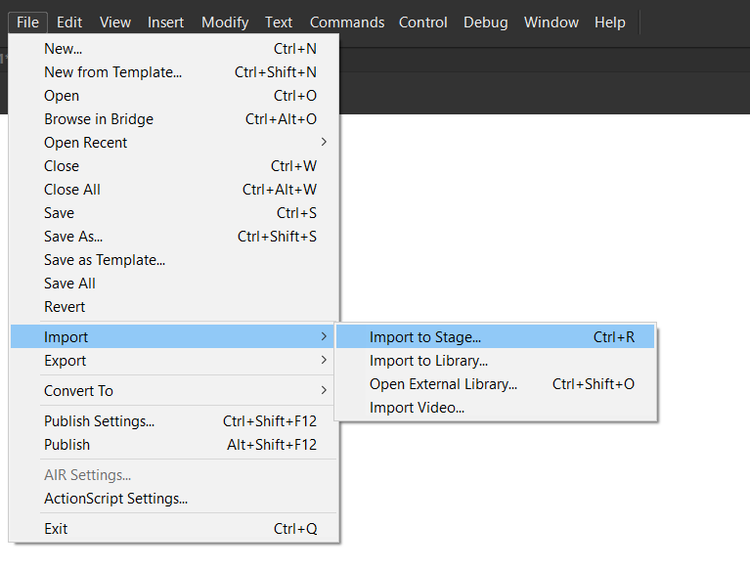This screenshot has height=570, width=750.
Task: Expand the Export submenu
Action: 65,361
